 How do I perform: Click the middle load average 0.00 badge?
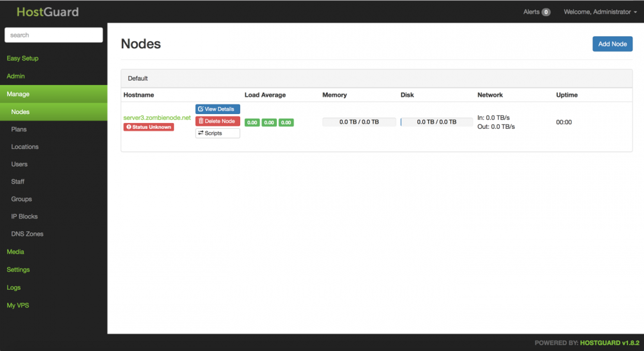coord(269,122)
